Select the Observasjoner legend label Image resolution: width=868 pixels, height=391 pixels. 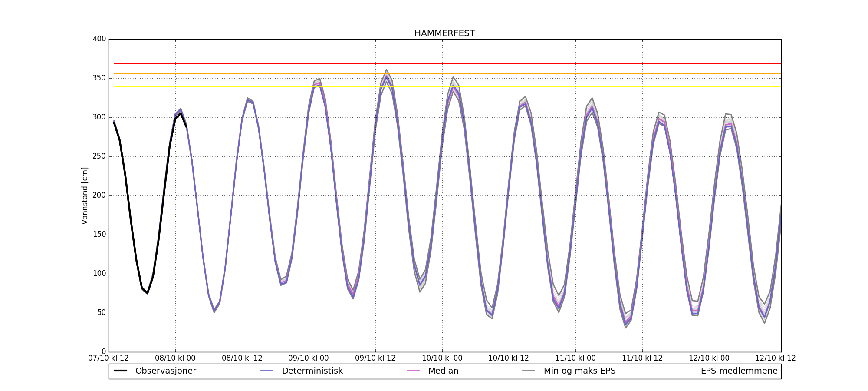click(x=166, y=371)
